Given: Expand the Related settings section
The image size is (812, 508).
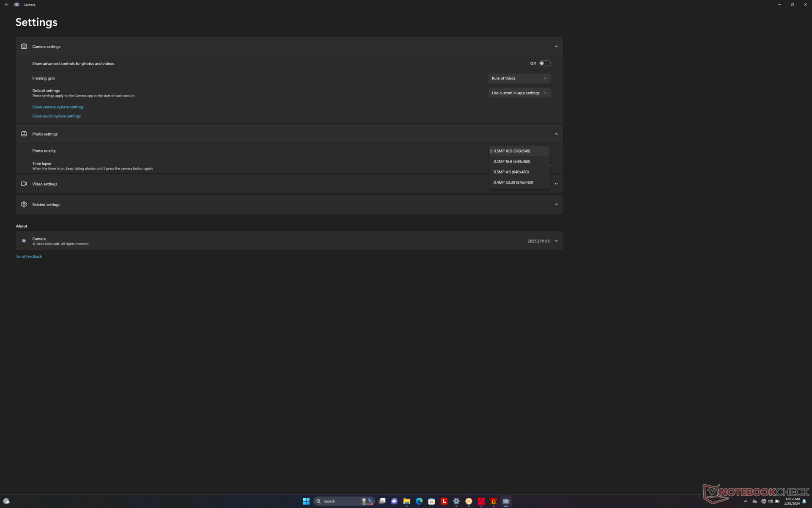Looking at the screenshot, I should coord(556,204).
